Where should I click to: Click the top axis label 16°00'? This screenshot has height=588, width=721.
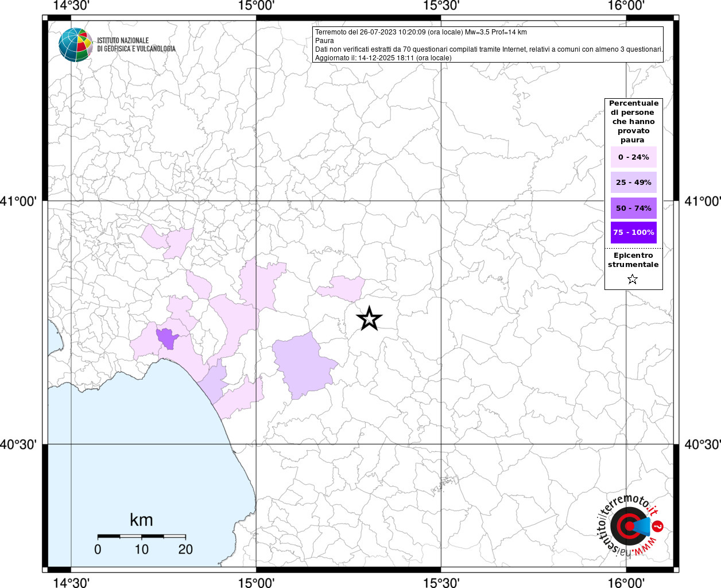(x=626, y=6)
